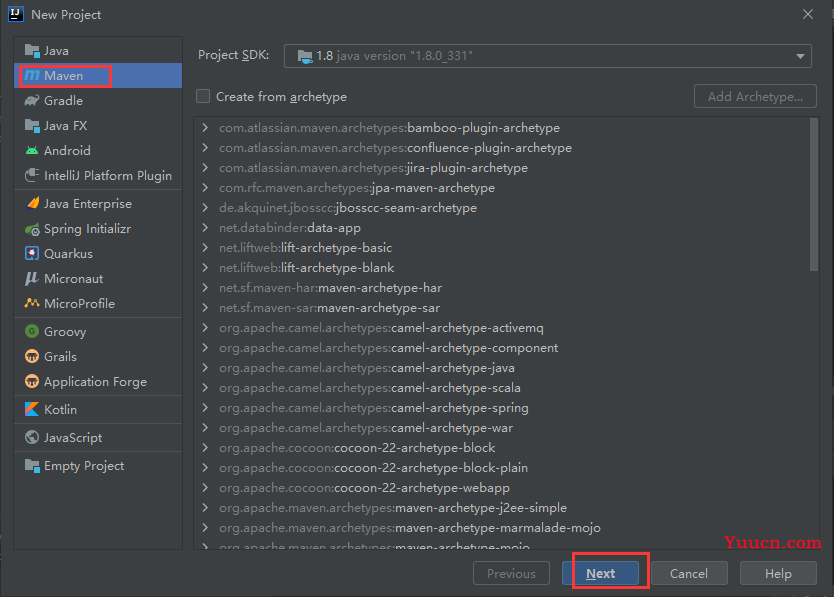The image size is (834, 597).
Task: Select the Empty Project label
Action: coord(84,466)
